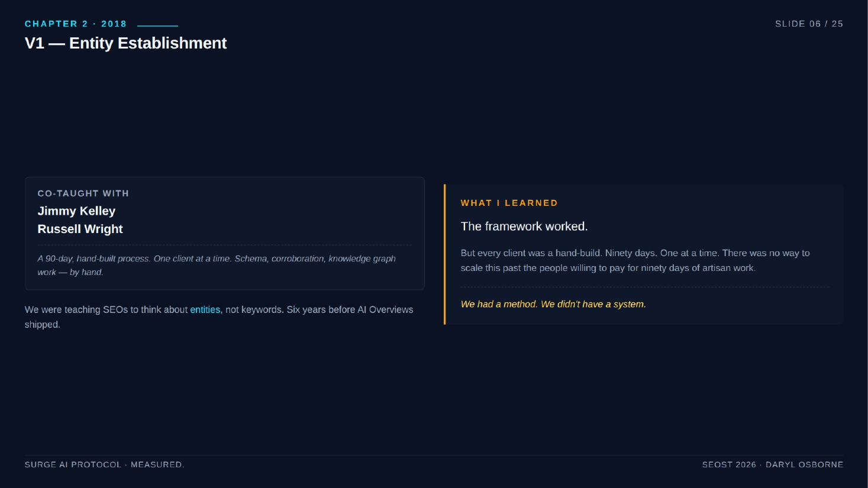Click the italic '90-day, hand-built process' note

point(217,265)
